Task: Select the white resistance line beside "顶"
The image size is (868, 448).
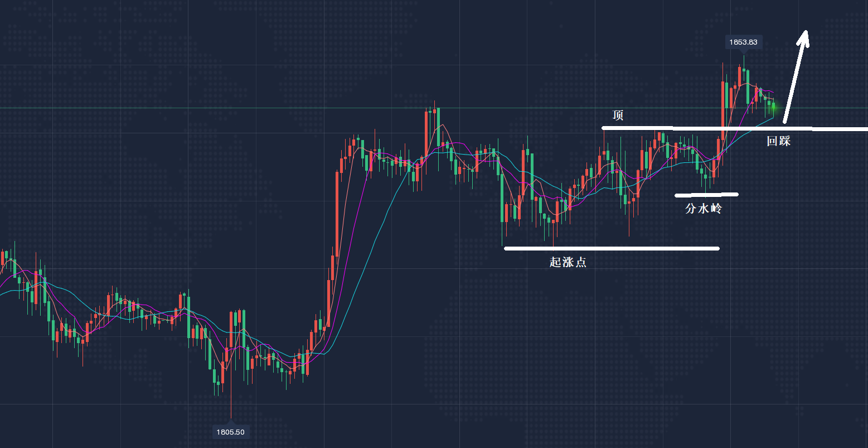Action: tap(725, 128)
